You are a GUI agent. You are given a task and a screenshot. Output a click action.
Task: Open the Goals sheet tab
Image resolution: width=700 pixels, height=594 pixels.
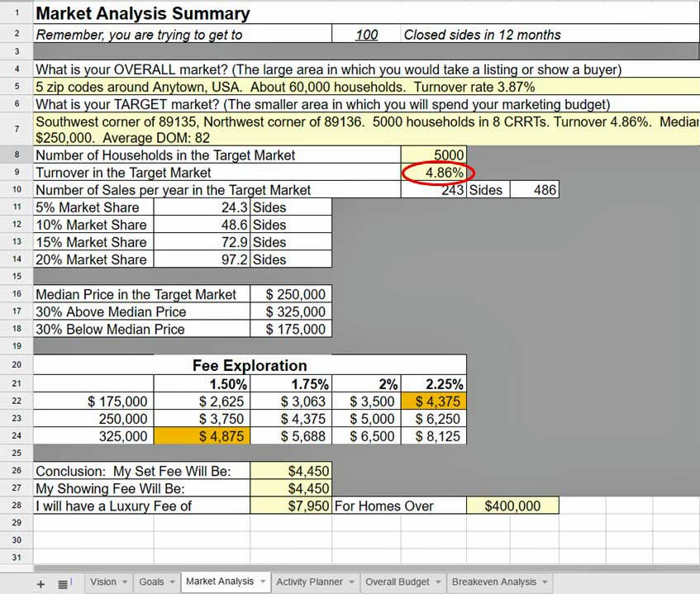click(x=150, y=582)
